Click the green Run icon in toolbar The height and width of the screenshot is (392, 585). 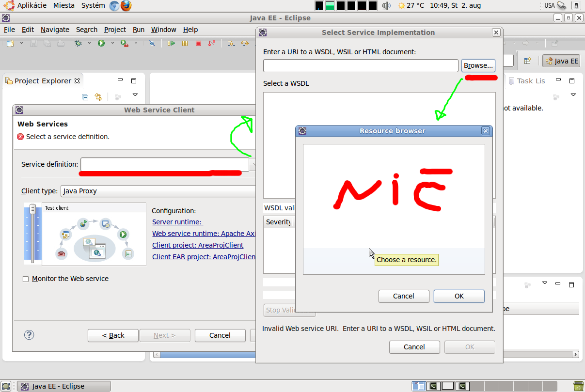tap(101, 43)
